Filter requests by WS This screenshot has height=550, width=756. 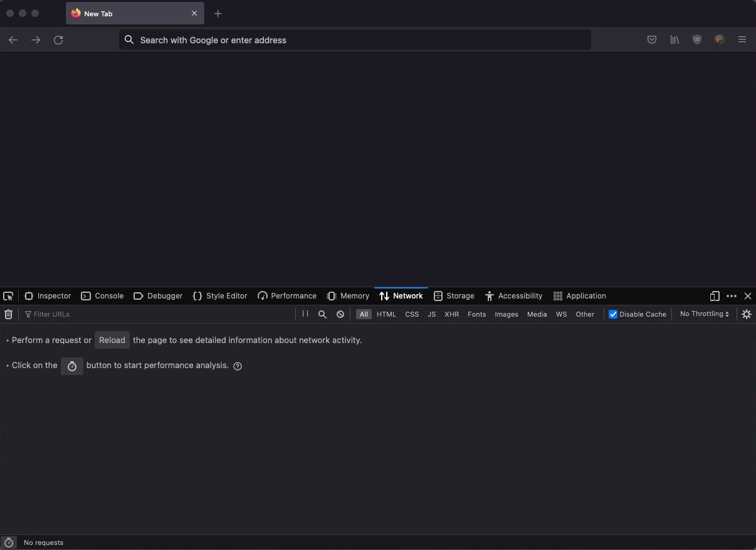(x=561, y=314)
